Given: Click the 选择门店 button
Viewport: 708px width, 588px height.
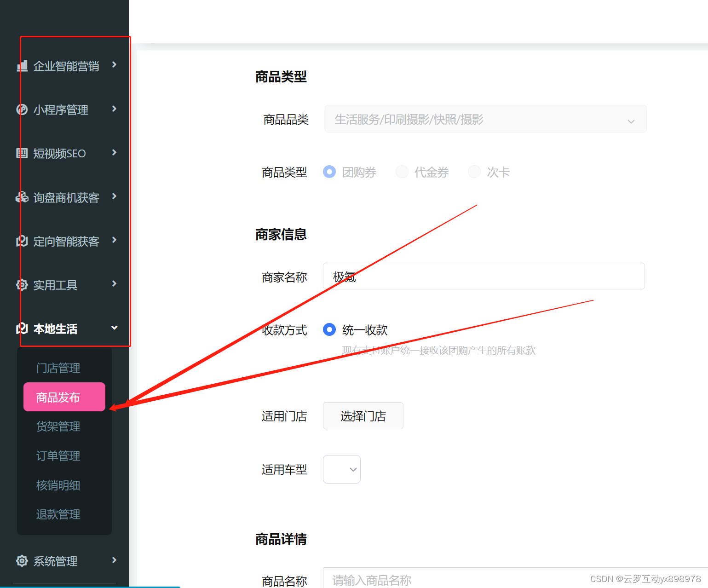Looking at the screenshot, I should coord(363,415).
